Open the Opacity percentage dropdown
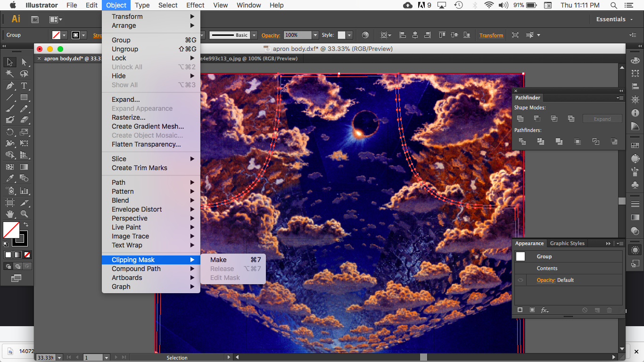This screenshot has height=362, width=644. click(315, 35)
